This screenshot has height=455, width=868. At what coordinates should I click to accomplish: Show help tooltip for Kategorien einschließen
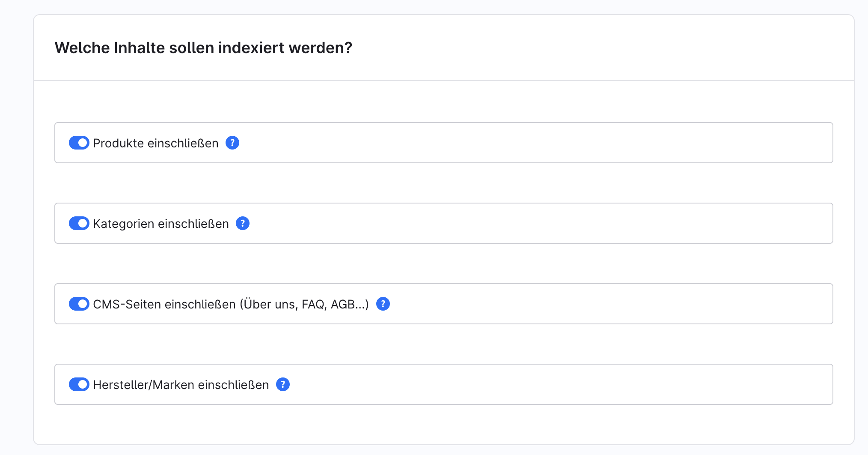click(243, 223)
